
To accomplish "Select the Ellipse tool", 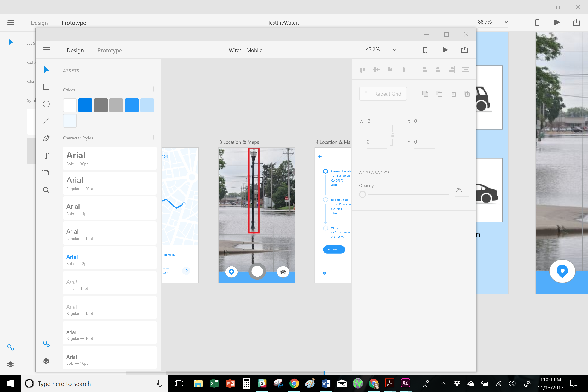I will click(46, 104).
